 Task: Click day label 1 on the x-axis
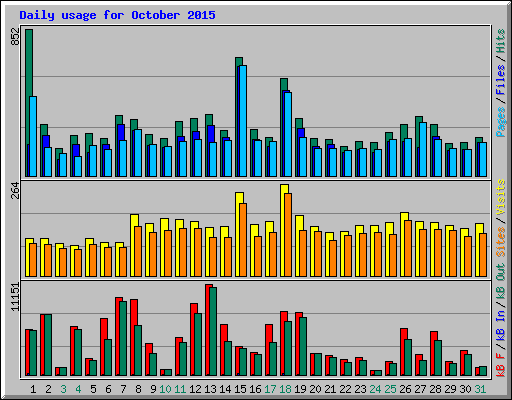[x=33, y=389]
